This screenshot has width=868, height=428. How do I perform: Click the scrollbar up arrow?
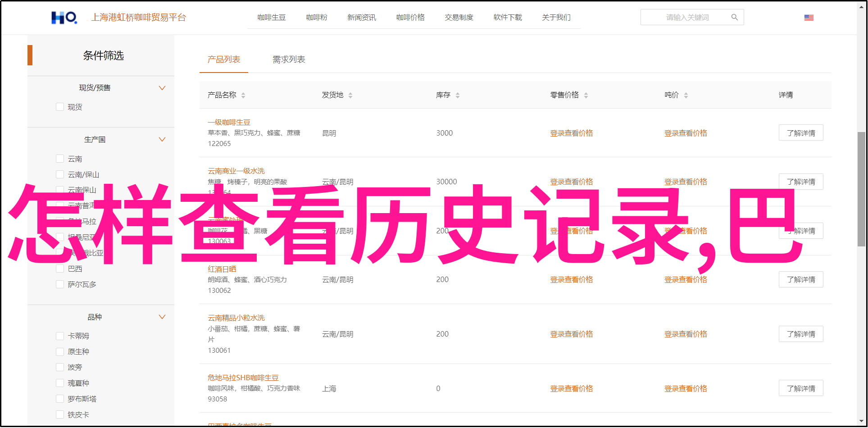click(861, 7)
